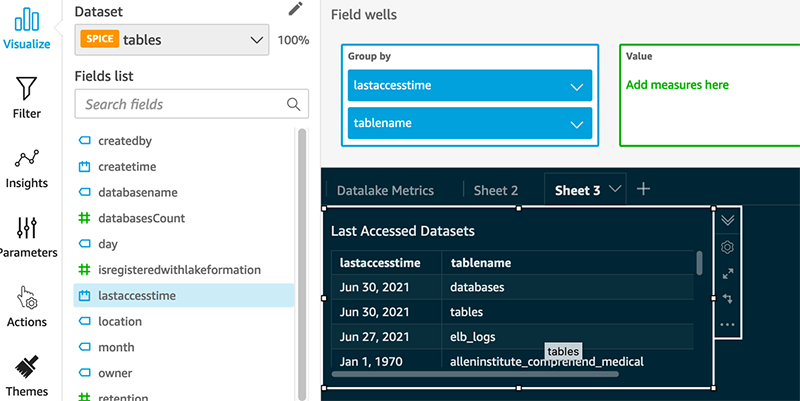Screen dimensions: 800x401
Task: Click the Search fields input box
Action: pyautogui.click(x=182, y=104)
